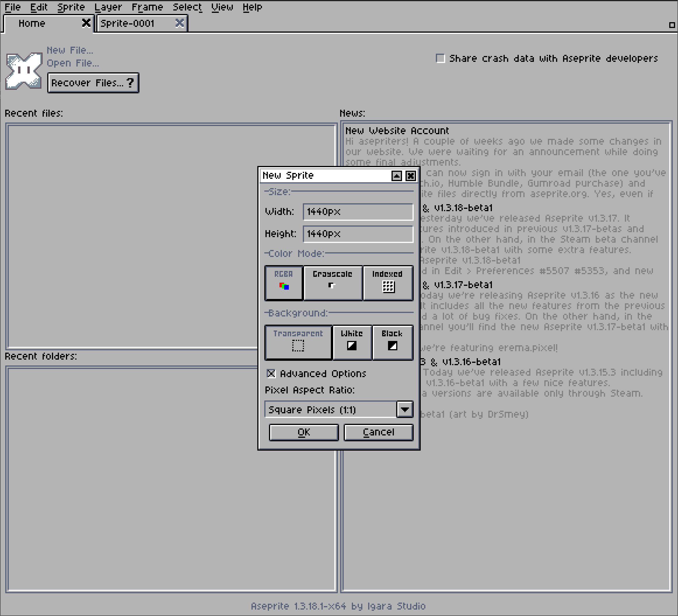Toggle Share crash data checkbox
This screenshot has width=678, height=616.
[x=440, y=58]
